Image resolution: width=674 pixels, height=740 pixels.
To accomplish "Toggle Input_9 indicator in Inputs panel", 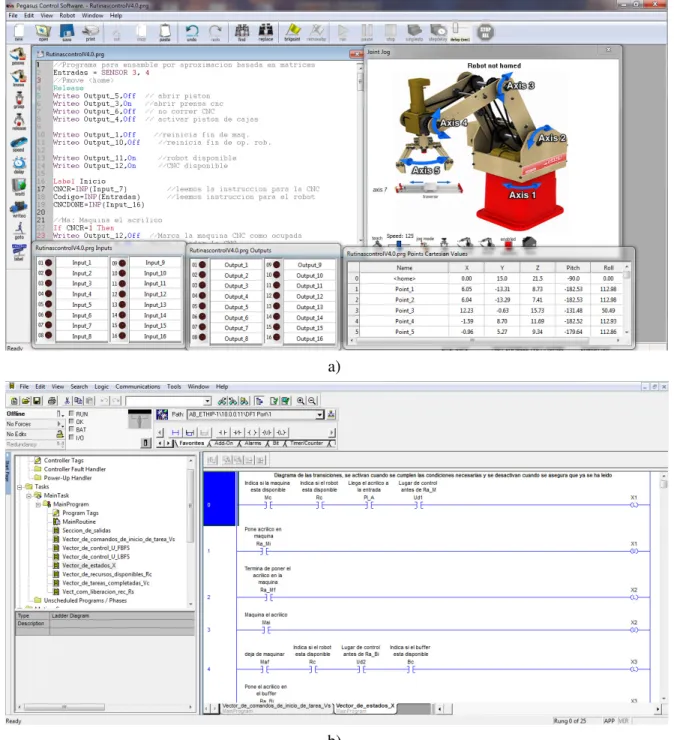I will [122, 263].
